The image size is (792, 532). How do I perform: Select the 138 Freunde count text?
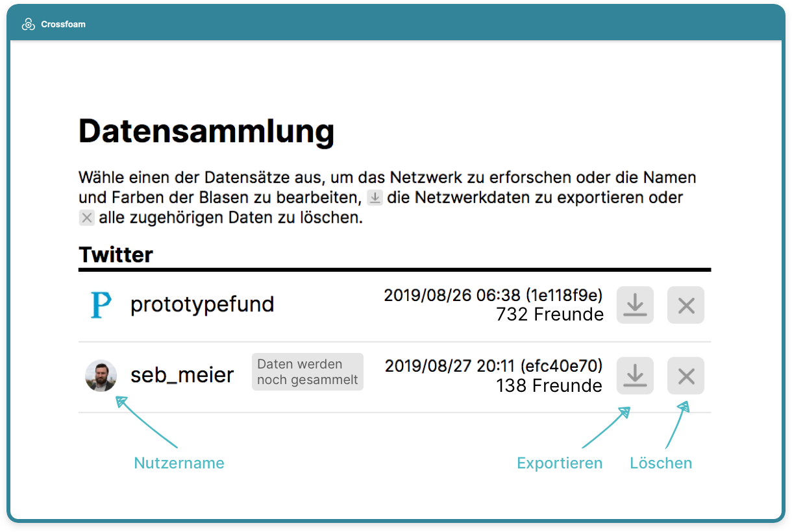[549, 385]
